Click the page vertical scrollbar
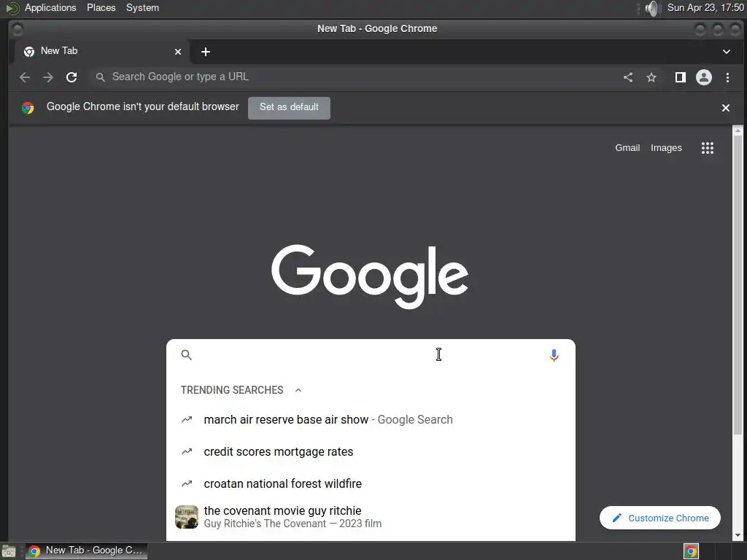The width and height of the screenshot is (747, 560). coord(738,285)
